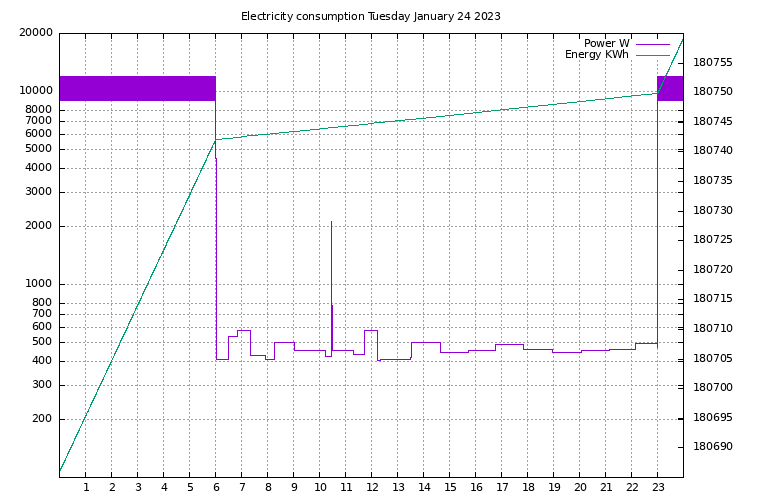Image resolution: width=768 pixels, height=500 pixels.
Task: Click hour label 12 on the x-axis
Action: 372,487
